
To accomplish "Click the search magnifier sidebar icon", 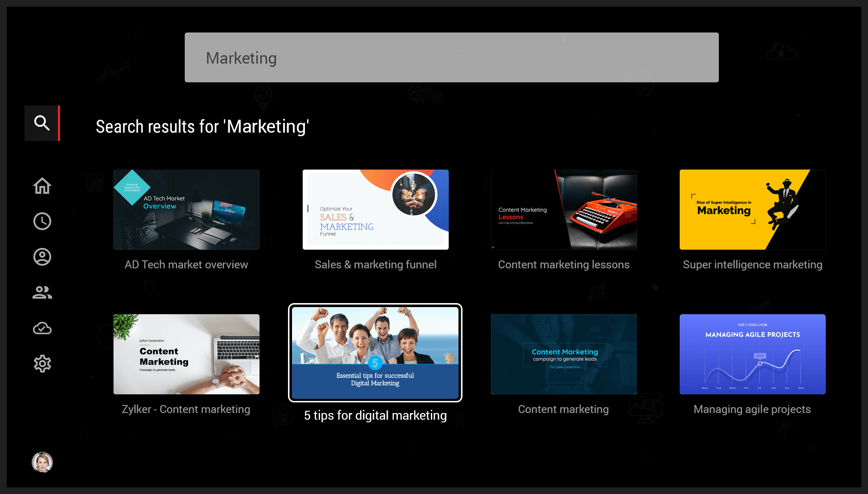I will (42, 123).
